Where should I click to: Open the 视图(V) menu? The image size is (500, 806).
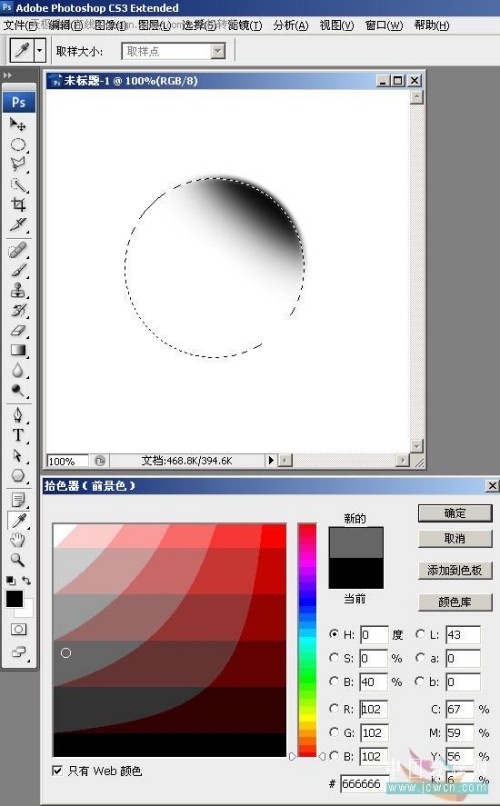coord(337,25)
